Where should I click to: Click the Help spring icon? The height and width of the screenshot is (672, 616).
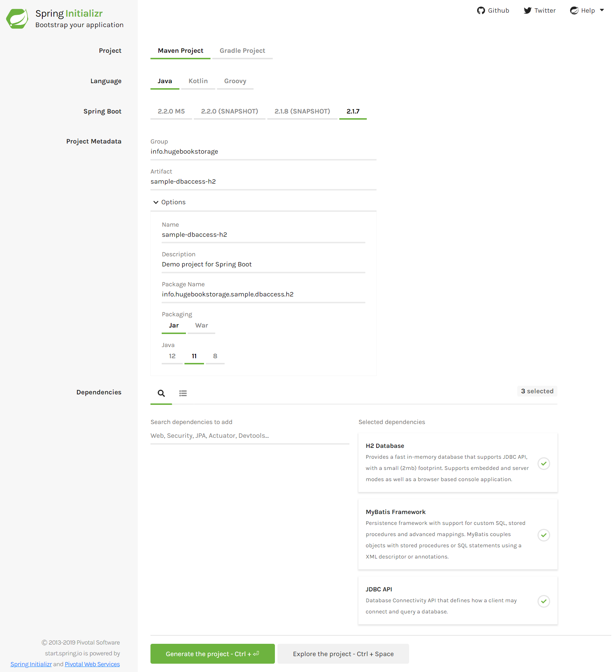pos(574,10)
